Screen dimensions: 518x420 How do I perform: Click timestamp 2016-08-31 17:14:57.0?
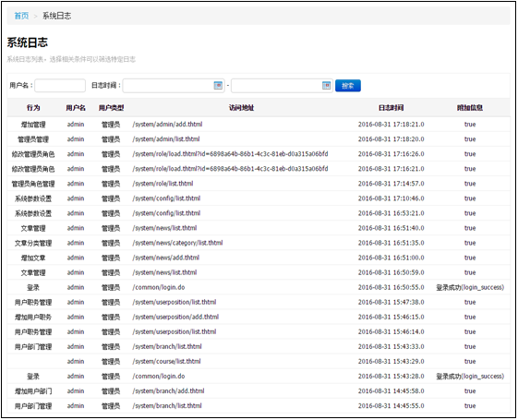[x=392, y=184]
